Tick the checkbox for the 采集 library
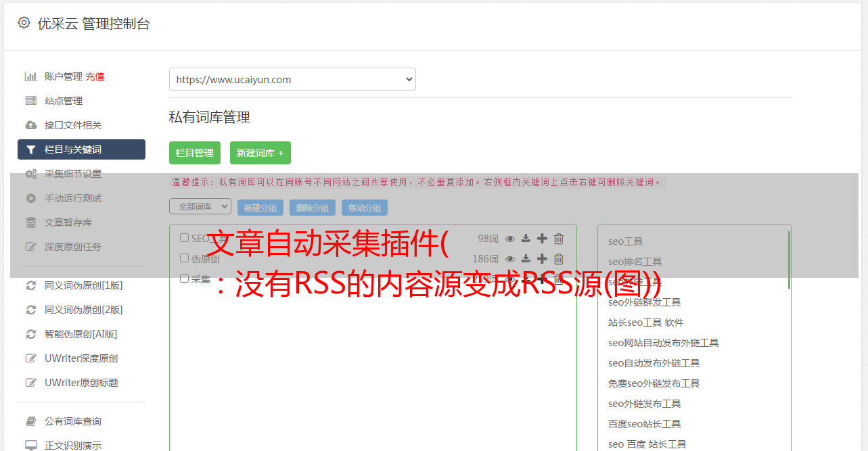Image resolution: width=868 pixels, height=451 pixels. pyautogui.click(x=184, y=279)
